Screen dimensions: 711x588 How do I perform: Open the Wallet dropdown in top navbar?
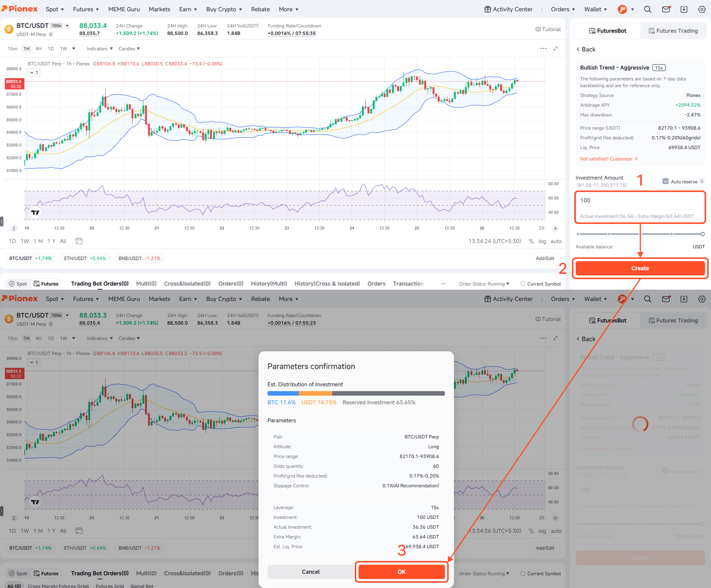pos(596,9)
